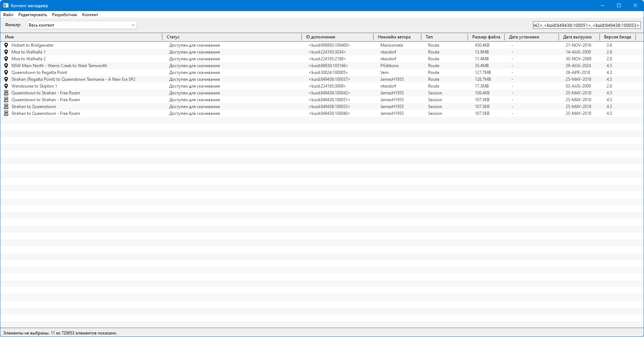This screenshot has height=337, width=644.
Task: Click kuid:849438:100037 ID cell
Action: pos(329,79)
